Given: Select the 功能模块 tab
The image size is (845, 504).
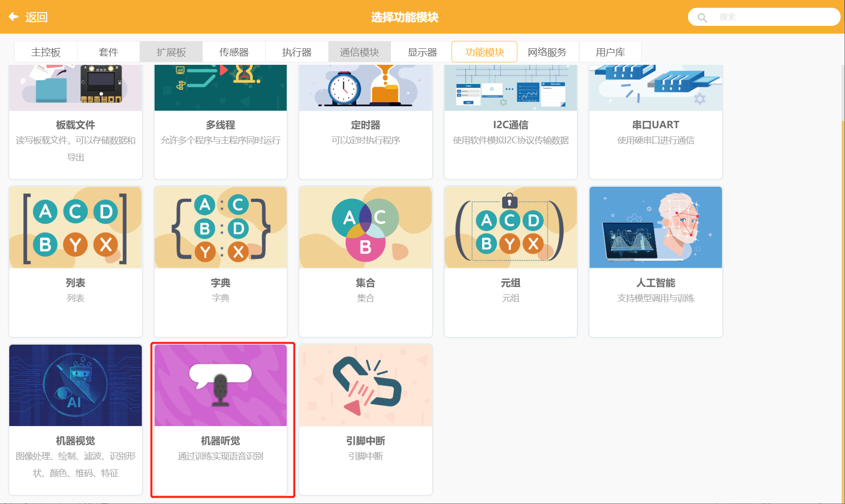Looking at the screenshot, I should (x=485, y=52).
